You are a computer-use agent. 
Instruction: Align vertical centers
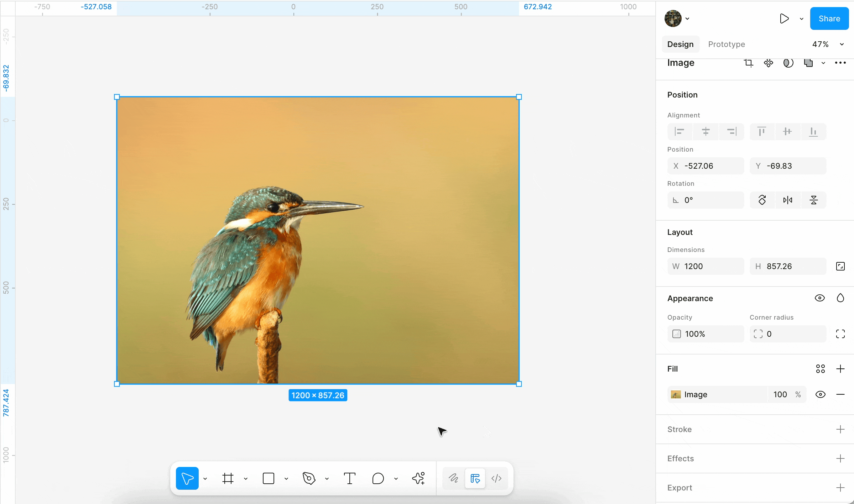pyautogui.click(x=788, y=132)
